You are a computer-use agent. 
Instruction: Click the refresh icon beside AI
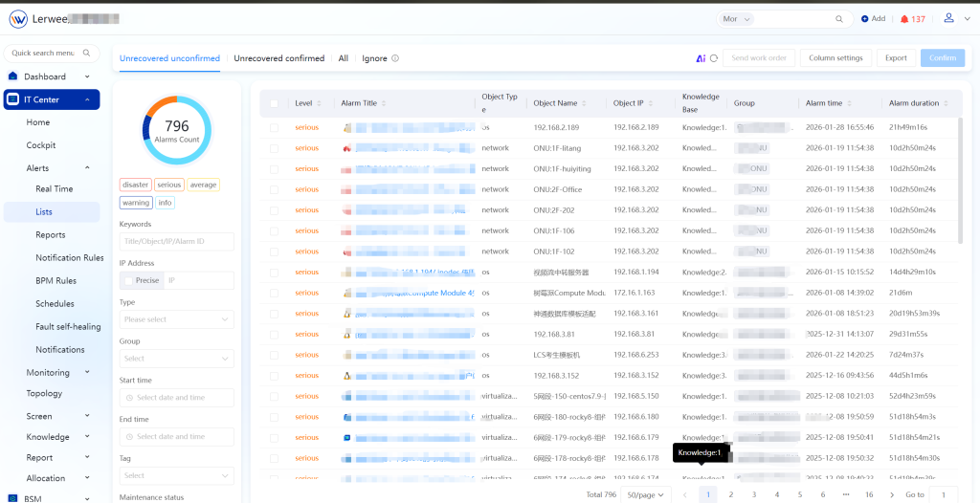pyautogui.click(x=714, y=58)
